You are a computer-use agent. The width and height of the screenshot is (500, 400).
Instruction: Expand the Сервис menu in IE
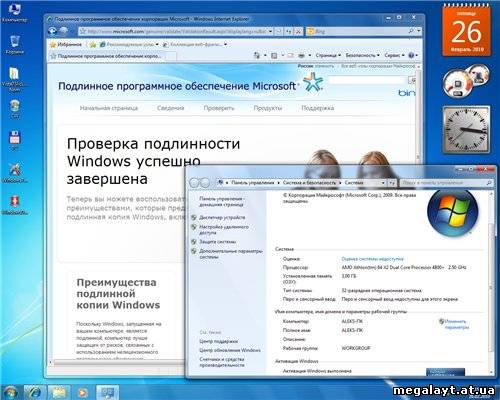(394, 55)
